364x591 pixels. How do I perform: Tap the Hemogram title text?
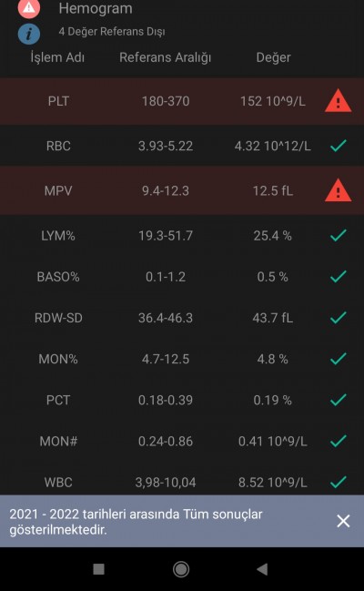pyautogui.click(x=96, y=8)
